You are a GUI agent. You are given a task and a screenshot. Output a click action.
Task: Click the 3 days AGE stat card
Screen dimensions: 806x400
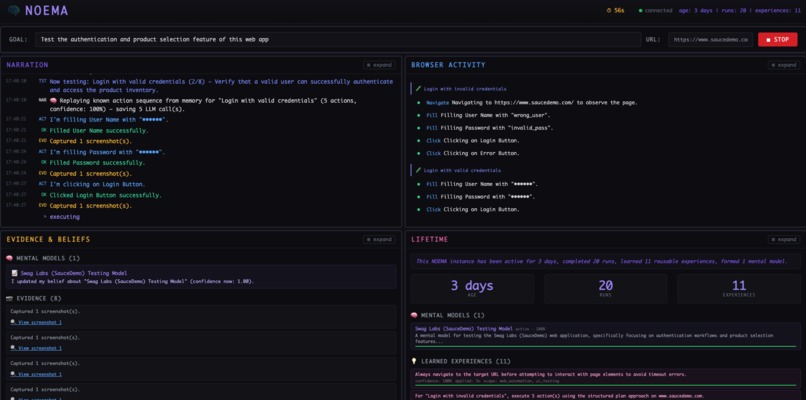[x=472, y=288]
